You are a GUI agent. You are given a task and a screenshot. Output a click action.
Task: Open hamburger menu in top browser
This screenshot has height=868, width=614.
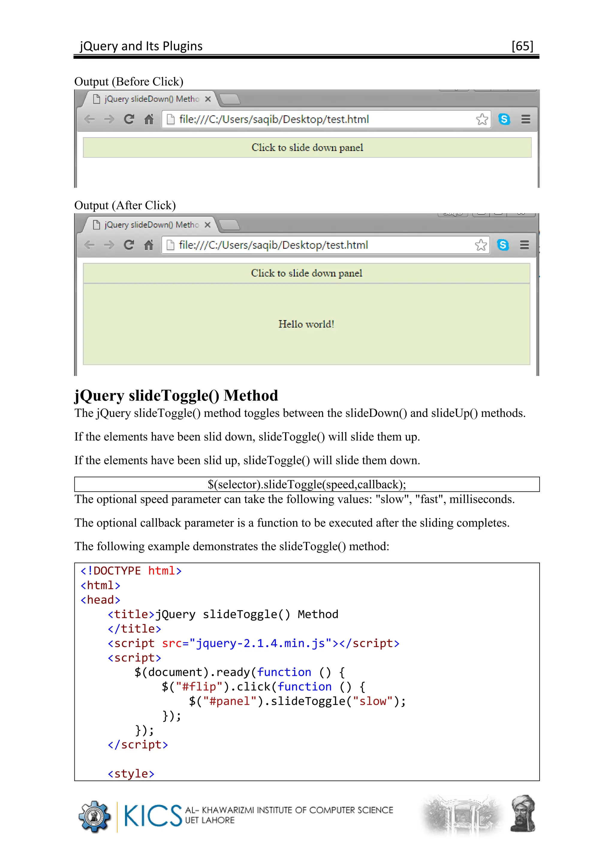tap(526, 120)
